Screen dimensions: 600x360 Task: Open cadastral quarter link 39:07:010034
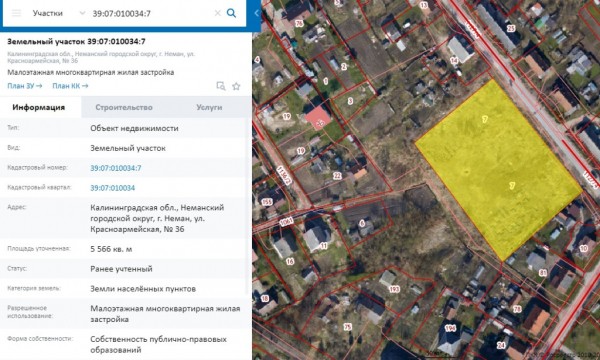click(112, 188)
